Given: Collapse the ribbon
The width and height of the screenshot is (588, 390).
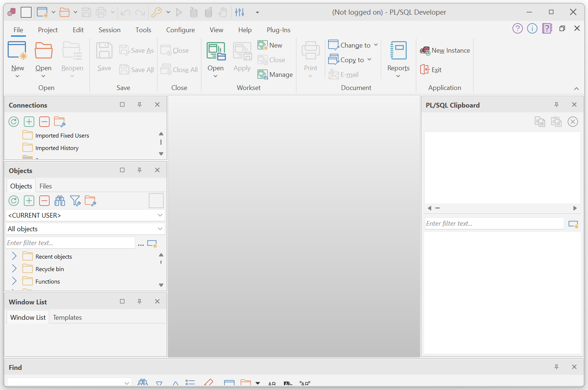Looking at the screenshot, I should tap(576, 89).
